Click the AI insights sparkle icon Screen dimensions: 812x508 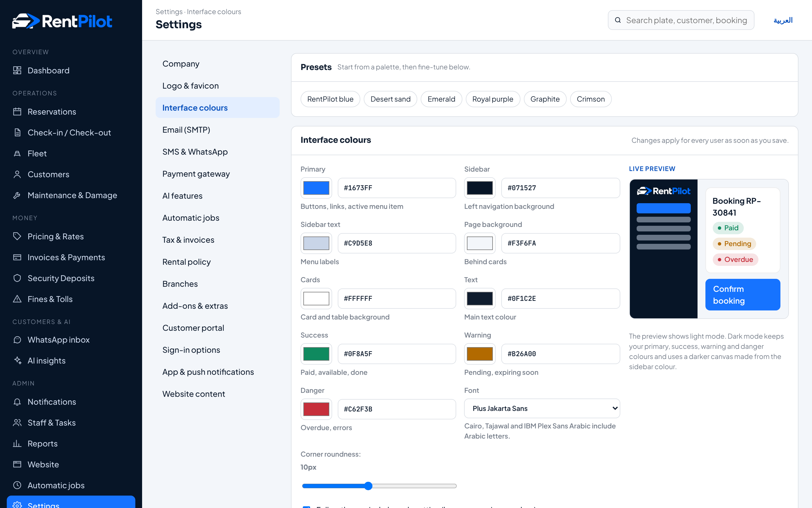[x=17, y=360]
